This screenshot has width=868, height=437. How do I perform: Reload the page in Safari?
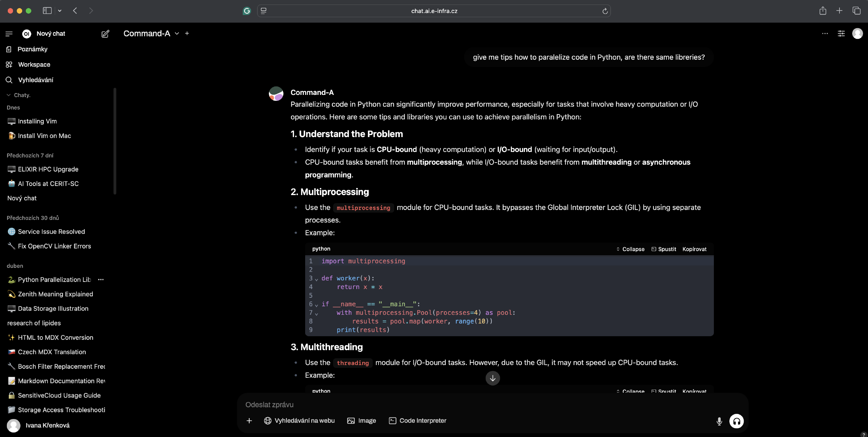(x=605, y=11)
